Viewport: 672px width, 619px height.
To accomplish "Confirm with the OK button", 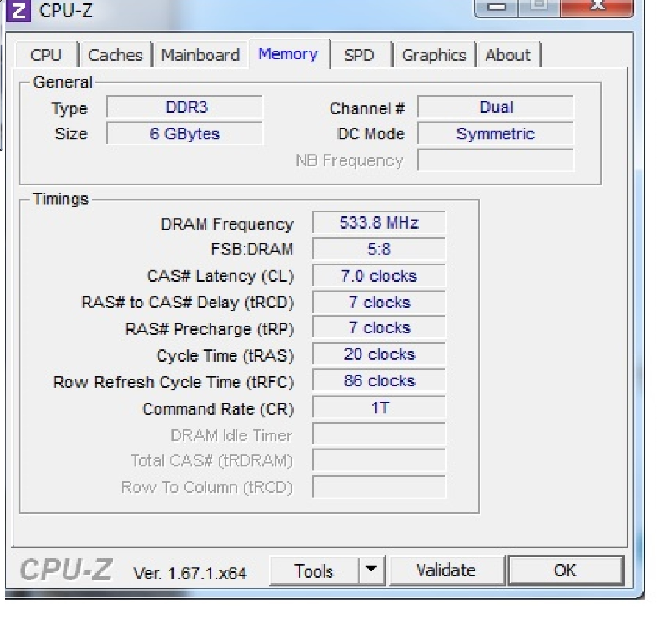I will [566, 571].
